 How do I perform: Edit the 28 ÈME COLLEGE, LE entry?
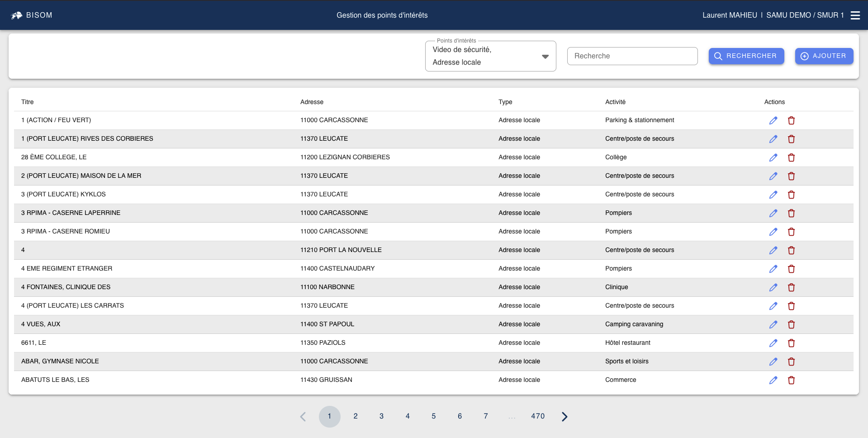773,157
